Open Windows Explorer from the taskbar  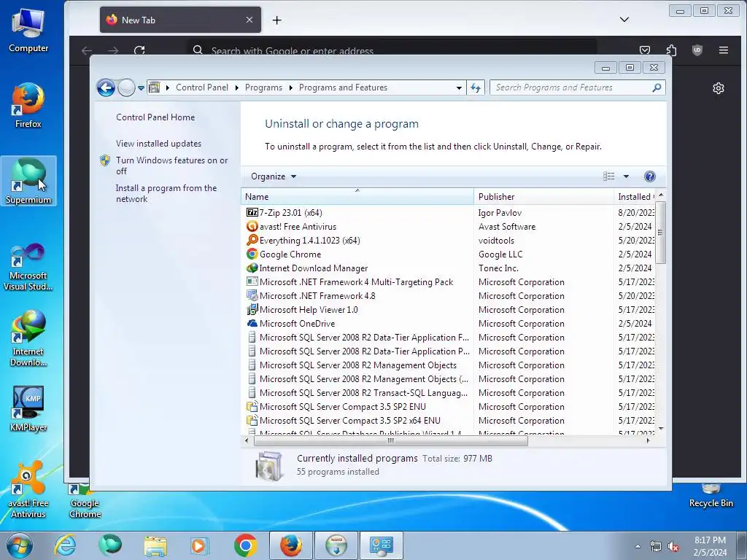155,545
